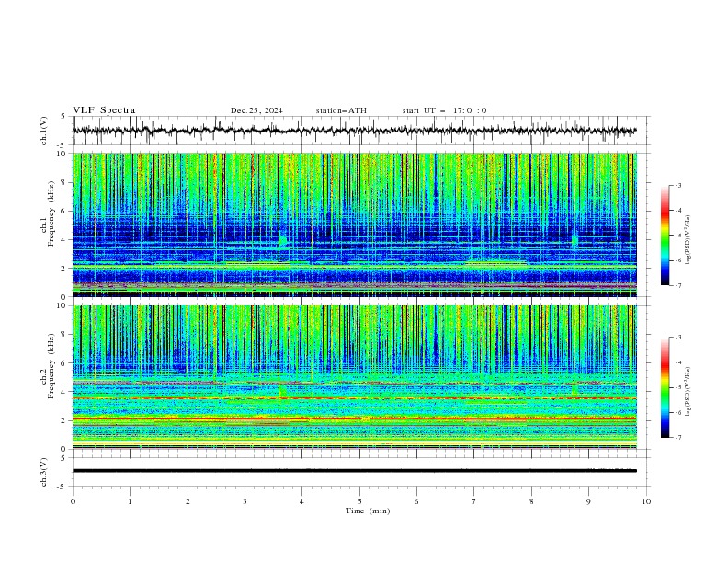Click the ch.3 flat black trace
This screenshot has width=728, height=563.
coord(355,471)
